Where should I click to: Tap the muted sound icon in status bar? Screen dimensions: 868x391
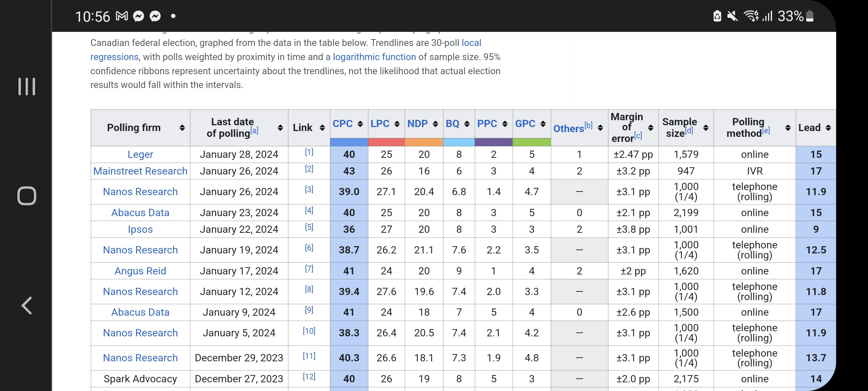[x=732, y=16]
